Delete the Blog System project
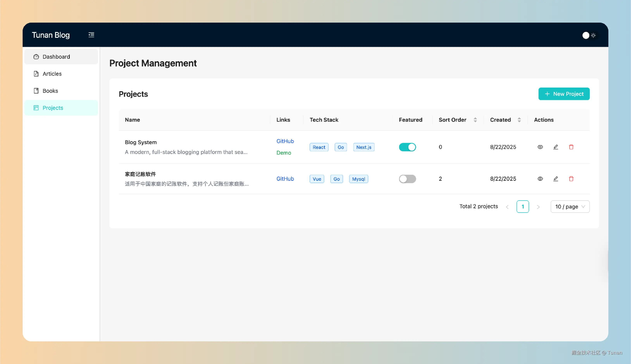The width and height of the screenshot is (631, 364). (571, 147)
